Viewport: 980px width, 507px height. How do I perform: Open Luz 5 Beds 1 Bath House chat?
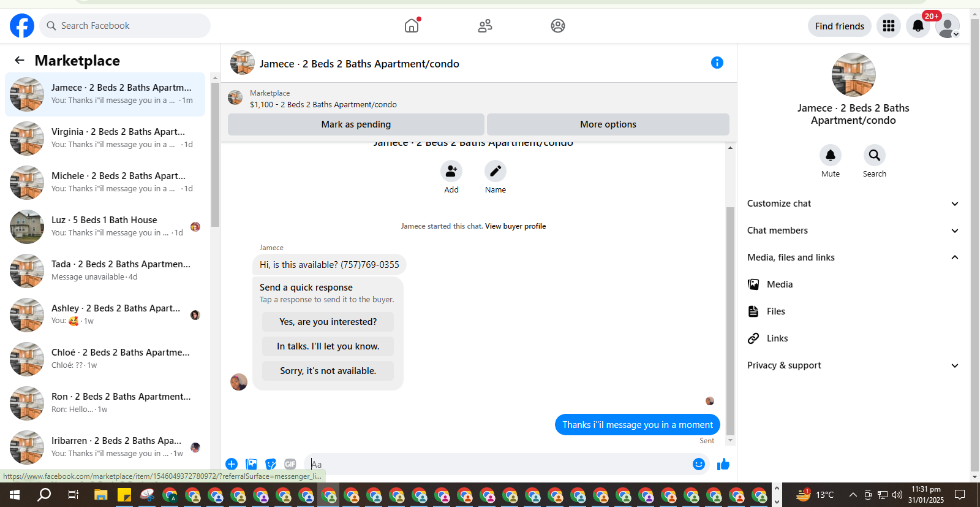coord(105,227)
